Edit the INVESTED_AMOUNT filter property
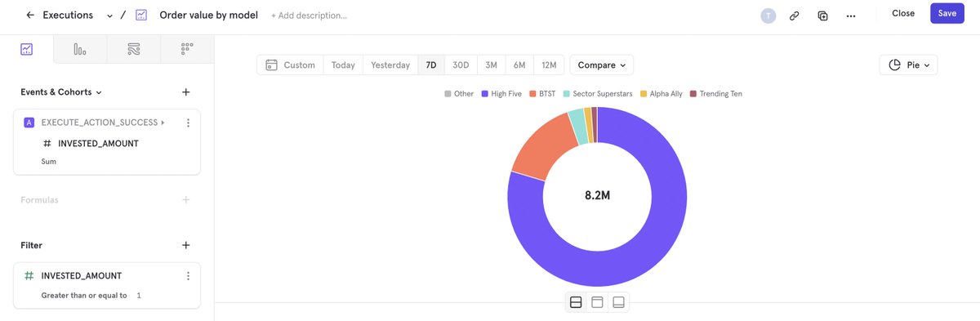The height and width of the screenshot is (321, 980). pos(81,276)
